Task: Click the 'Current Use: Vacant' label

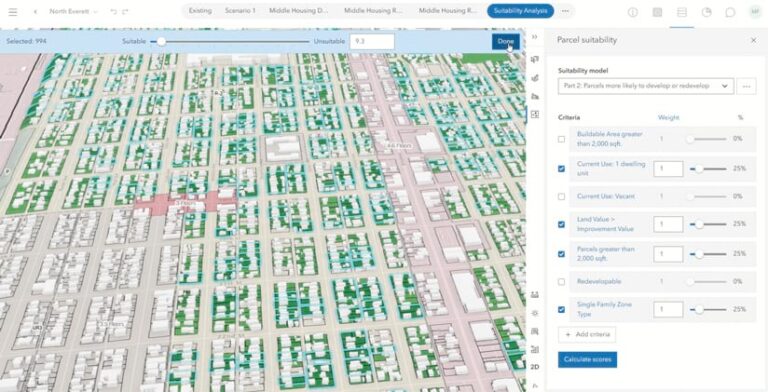Action: (x=606, y=196)
